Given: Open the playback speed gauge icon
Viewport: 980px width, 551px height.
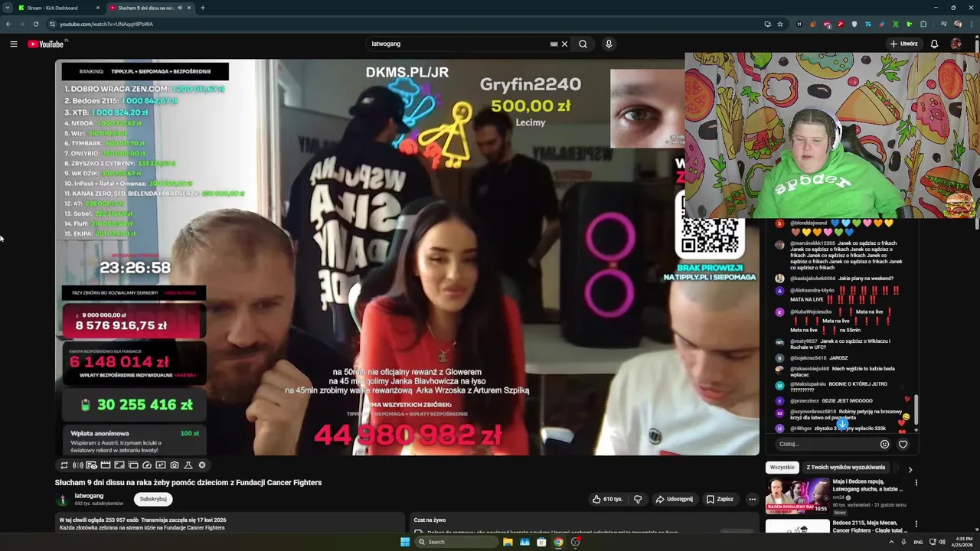Looking at the screenshot, I should point(147,465).
